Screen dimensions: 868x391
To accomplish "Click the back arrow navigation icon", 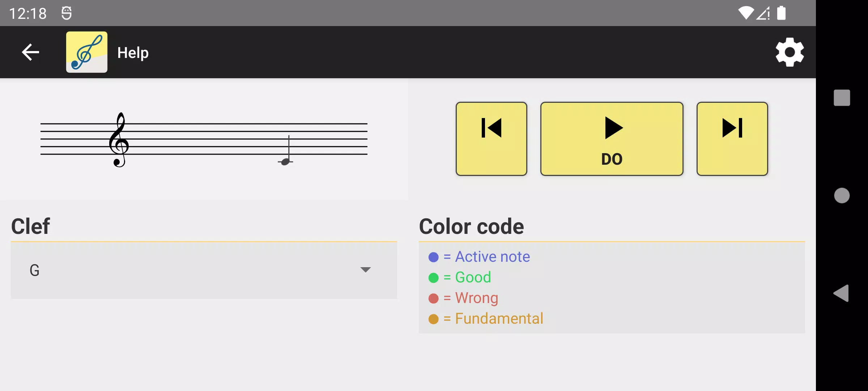I will pos(30,52).
